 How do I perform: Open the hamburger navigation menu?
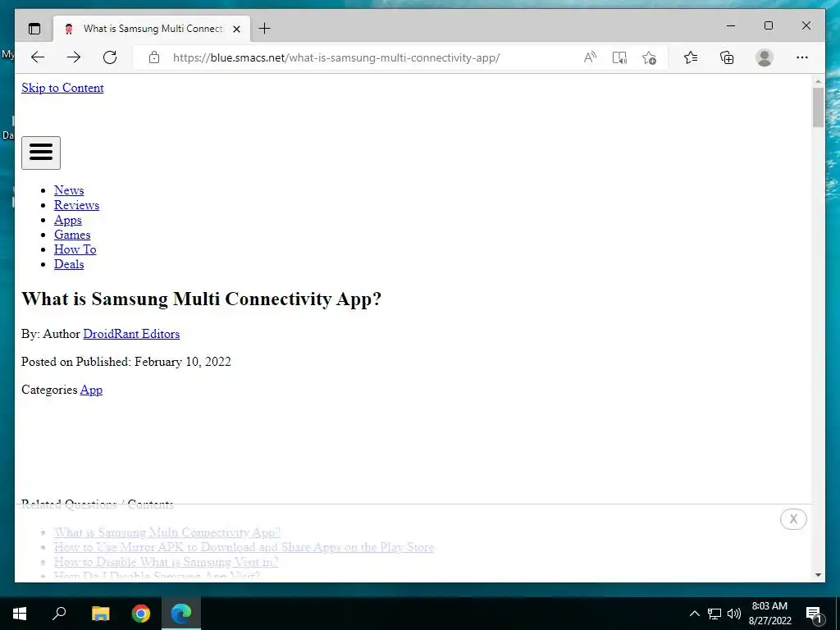coord(41,153)
